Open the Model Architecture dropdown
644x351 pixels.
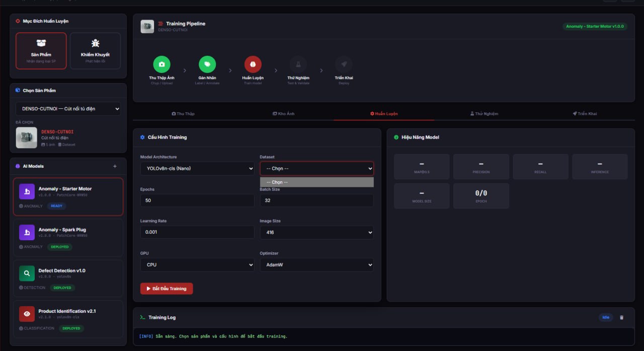(197, 168)
